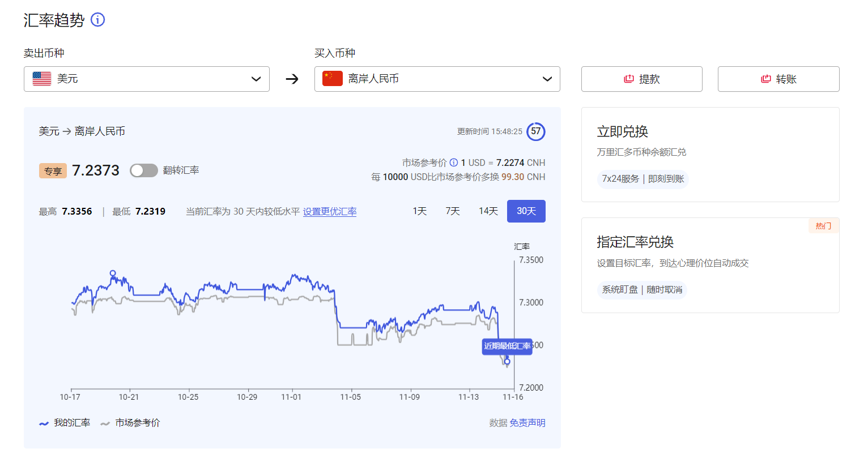Viewport: 868px width, 453px height.
Task: Enable the 翻转汇率 toggle switch
Action: (x=143, y=170)
